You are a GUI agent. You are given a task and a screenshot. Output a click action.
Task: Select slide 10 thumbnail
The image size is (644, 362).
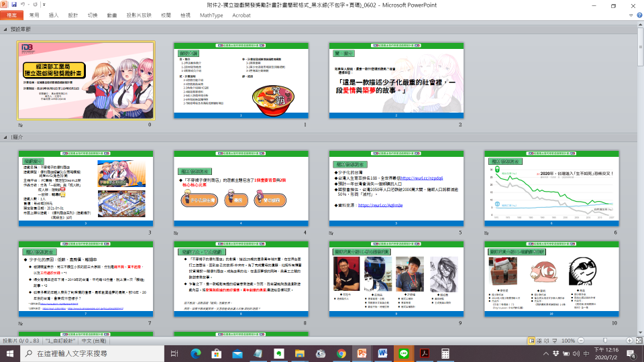click(551, 279)
